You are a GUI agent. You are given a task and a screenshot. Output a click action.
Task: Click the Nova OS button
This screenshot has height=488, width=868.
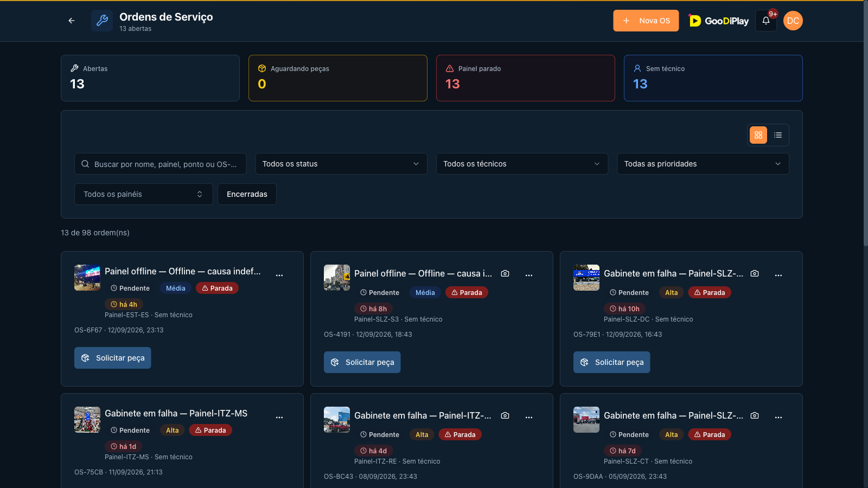(646, 21)
